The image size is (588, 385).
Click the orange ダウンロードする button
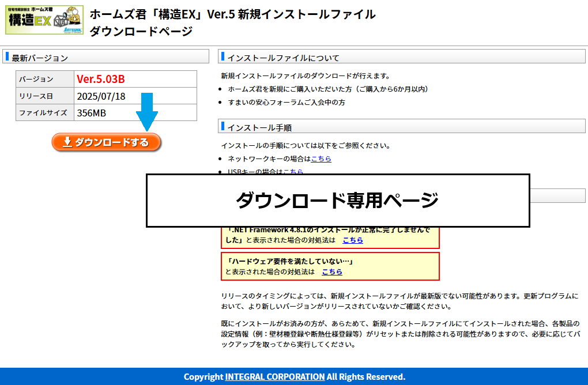click(x=106, y=142)
